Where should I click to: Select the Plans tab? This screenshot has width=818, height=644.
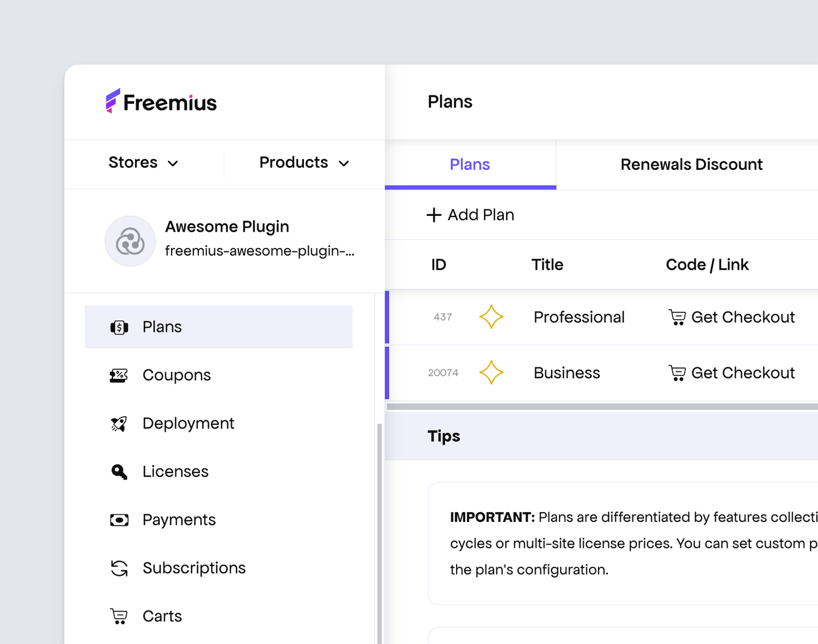(470, 164)
